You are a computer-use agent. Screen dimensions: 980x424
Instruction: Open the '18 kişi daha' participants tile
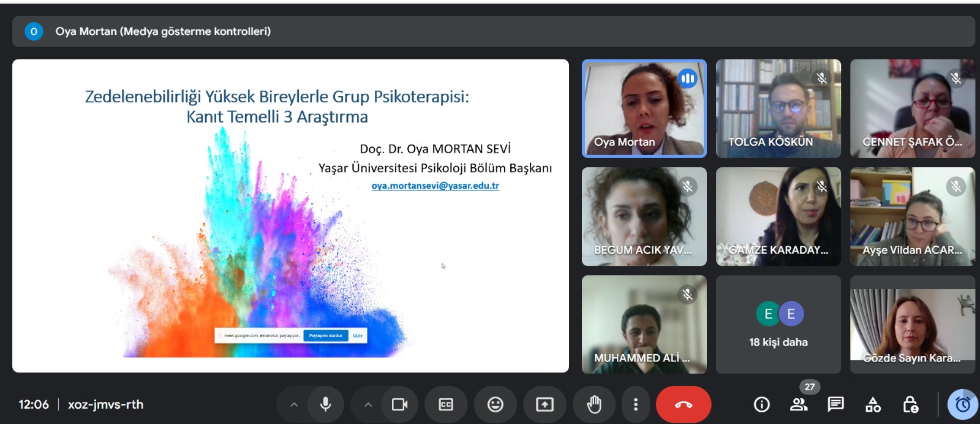pyautogui.click(x=778, y=324)
